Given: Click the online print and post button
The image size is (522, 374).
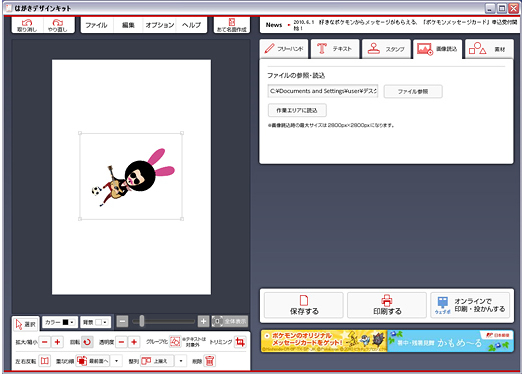Looking at the screenshot, I should [470, 305].
